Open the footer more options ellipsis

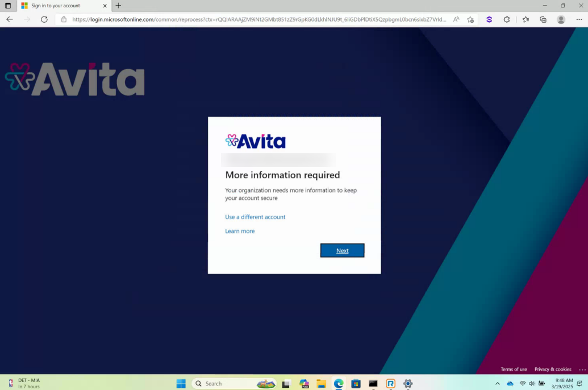tap(582, 370)
